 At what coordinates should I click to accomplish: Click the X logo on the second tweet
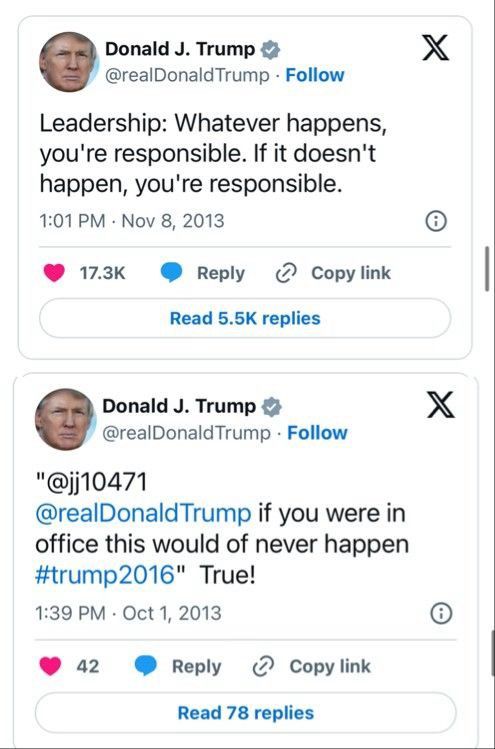click(x=441, y=405)
